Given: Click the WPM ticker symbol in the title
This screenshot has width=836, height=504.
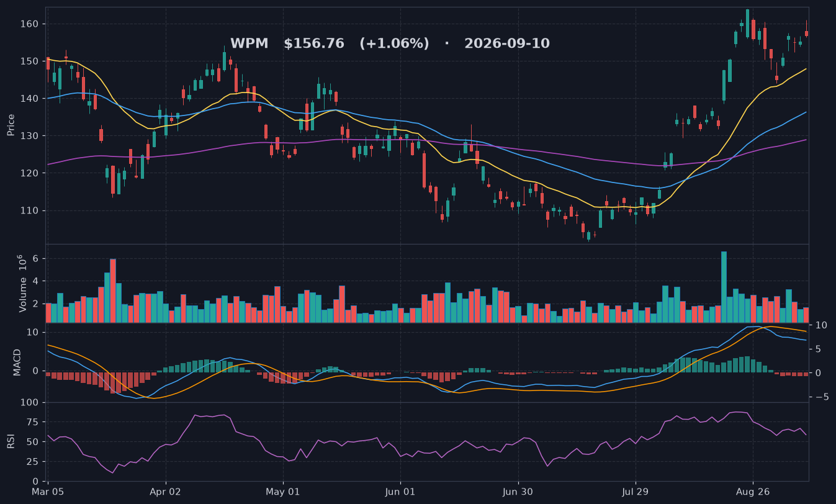Looking at the screenshot, I should 249,44.
